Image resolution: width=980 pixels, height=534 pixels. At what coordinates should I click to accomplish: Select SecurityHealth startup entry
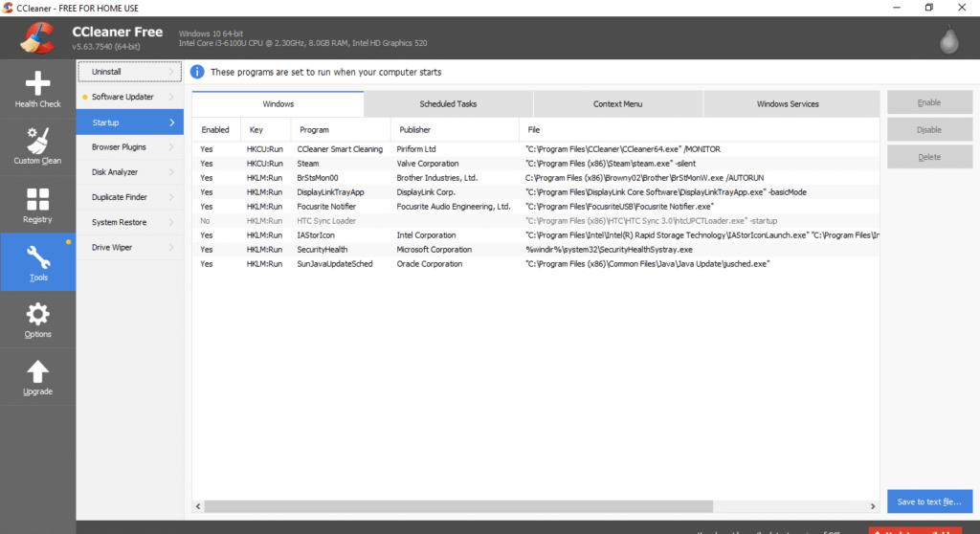[x=536, y=250]
